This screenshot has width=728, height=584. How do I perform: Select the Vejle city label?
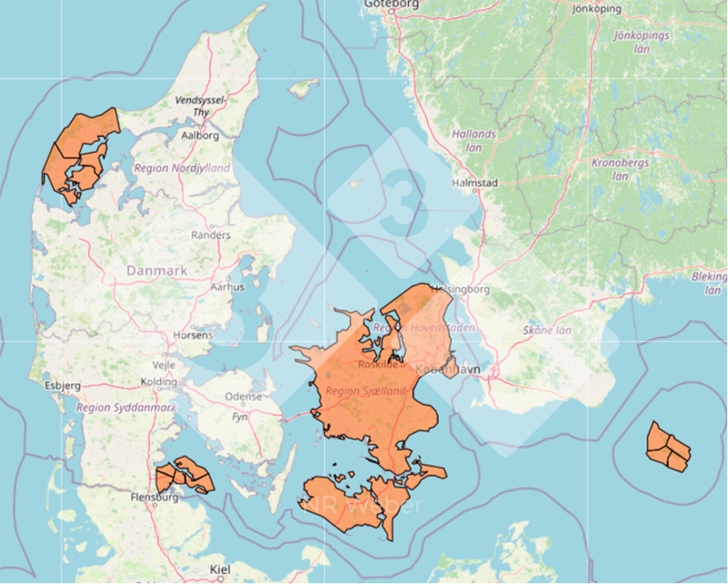pos(164,365)
